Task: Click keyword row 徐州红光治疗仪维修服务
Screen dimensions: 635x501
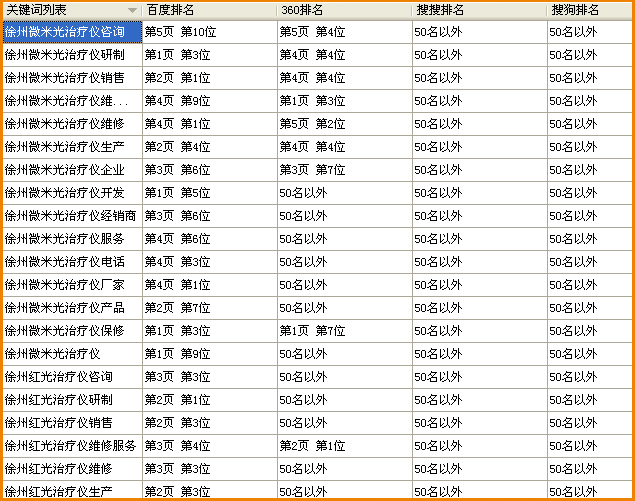Action: 70,446
